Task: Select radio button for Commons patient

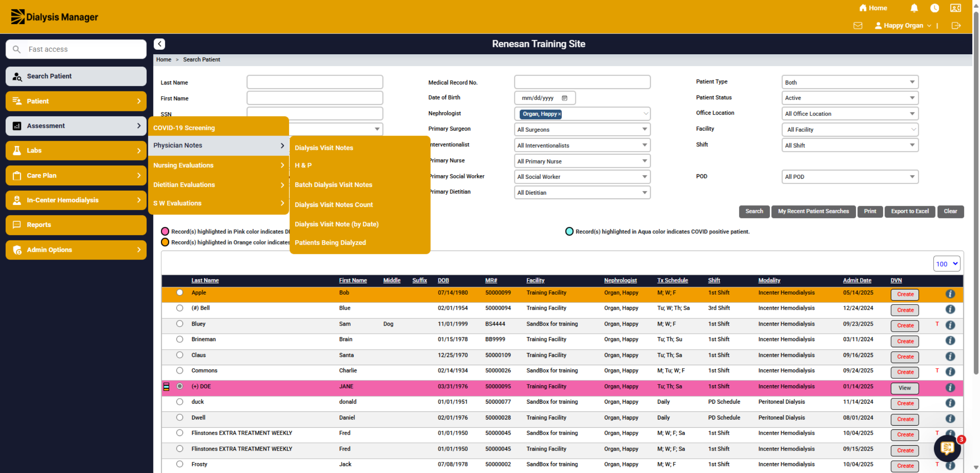Action: [180, 371]
